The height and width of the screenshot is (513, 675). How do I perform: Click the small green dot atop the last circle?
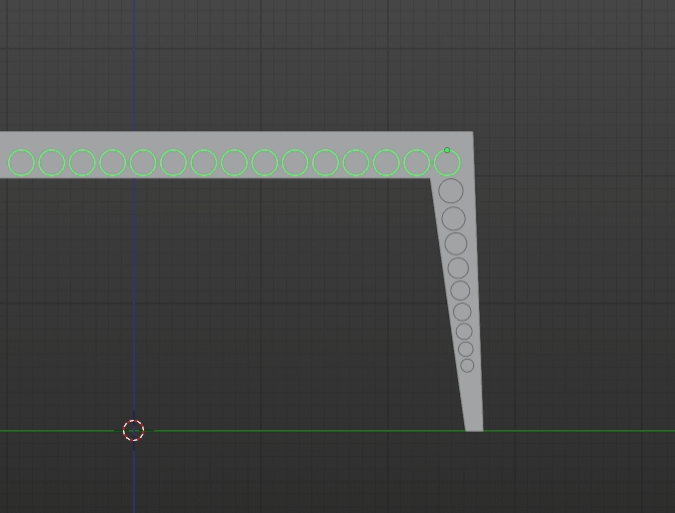click(447, 150)
